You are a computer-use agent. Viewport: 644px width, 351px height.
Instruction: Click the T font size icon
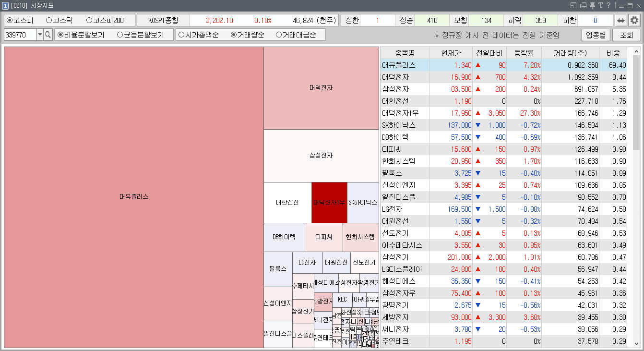(600, 5)
